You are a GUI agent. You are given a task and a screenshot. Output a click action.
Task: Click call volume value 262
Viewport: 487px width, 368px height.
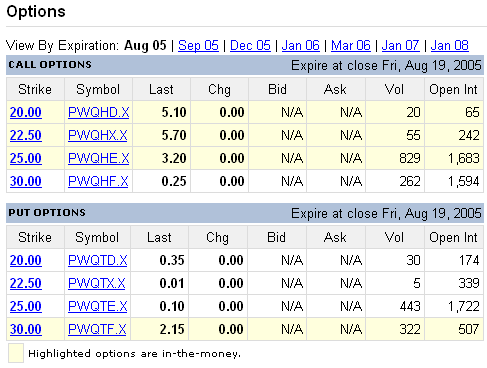coord(410,181)
